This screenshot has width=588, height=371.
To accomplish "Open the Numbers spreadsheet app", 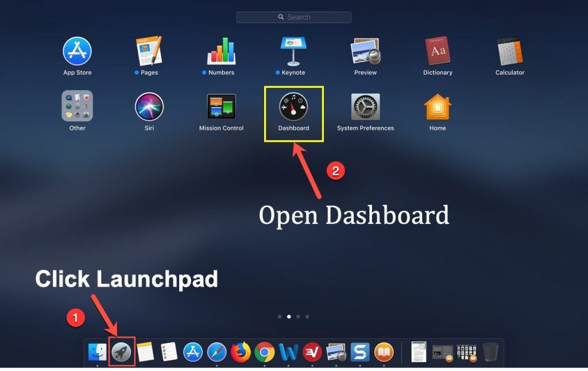I will (221, 51).
